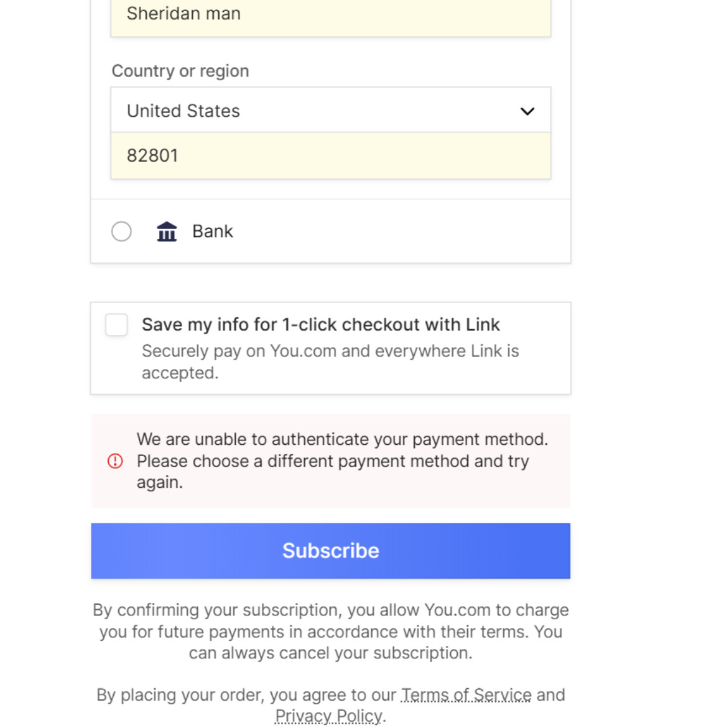The width and height of the screenshot is (719, 728).
Task: Click the ZIP code field showing 82801
Action: 330,156
